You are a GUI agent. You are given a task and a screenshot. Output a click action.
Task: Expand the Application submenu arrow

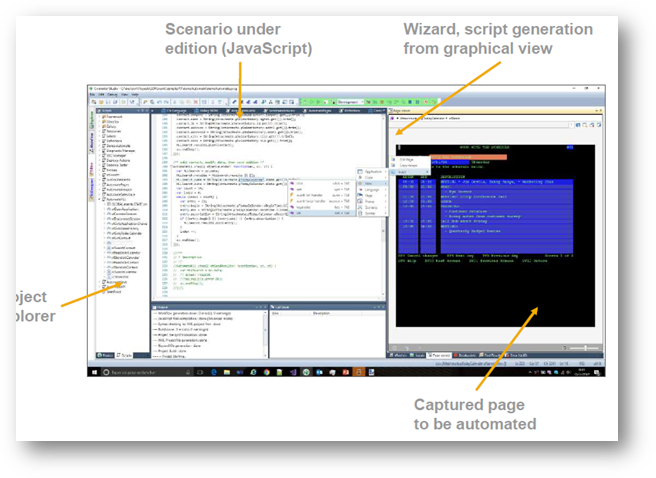pyautogui.click(x=386, y=171)
